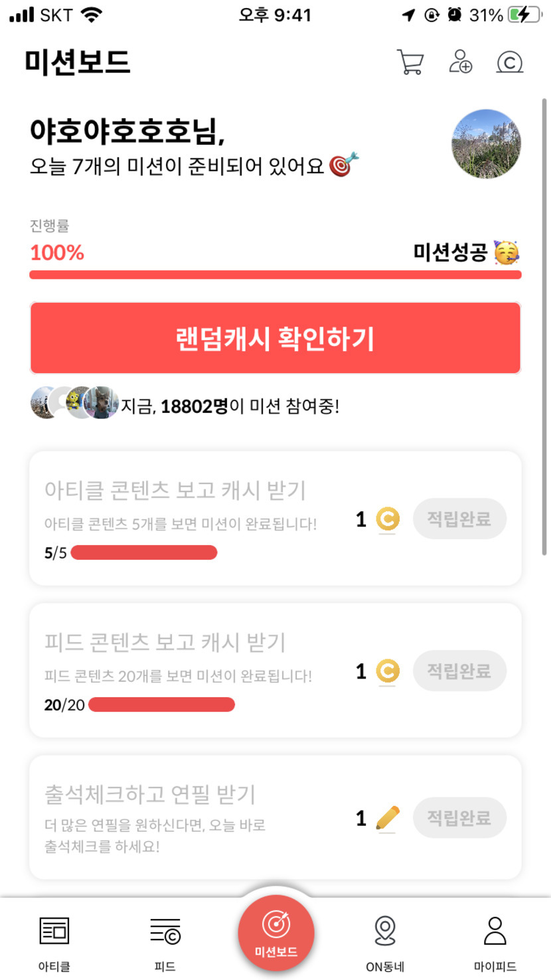
Task: Tap 적립완료 for the attendance check mission
Action: tap(459, 817)
